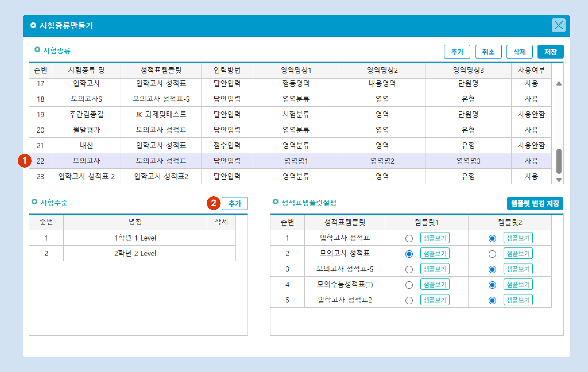The height and width of the screenshot is (372, 588).
Task: Select 템플릿2 radio for 모의고사 성적표
Action: click(492, 254)
